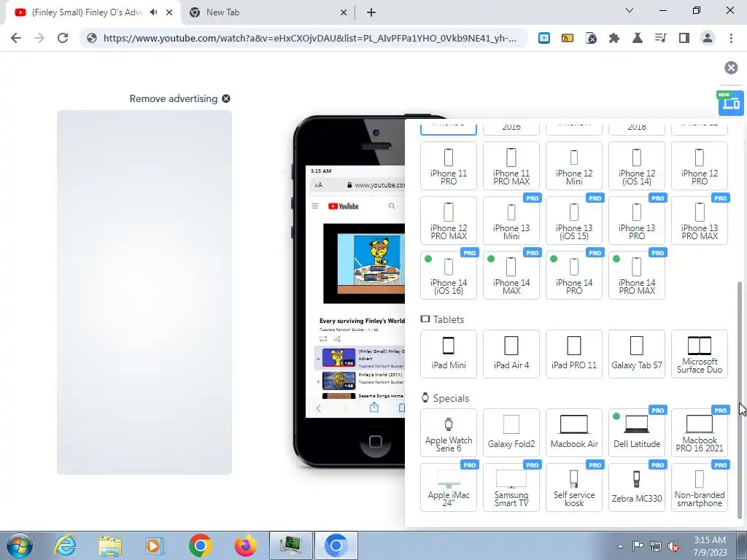Choose iPhone 13 PRO MAX device

(700, 220)
